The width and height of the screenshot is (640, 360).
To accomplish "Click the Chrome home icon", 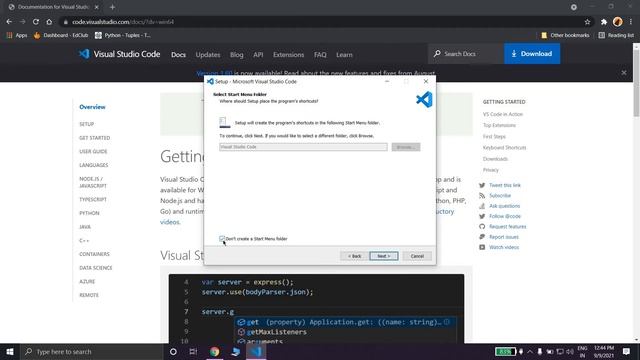I will click(x=49, y=22).
